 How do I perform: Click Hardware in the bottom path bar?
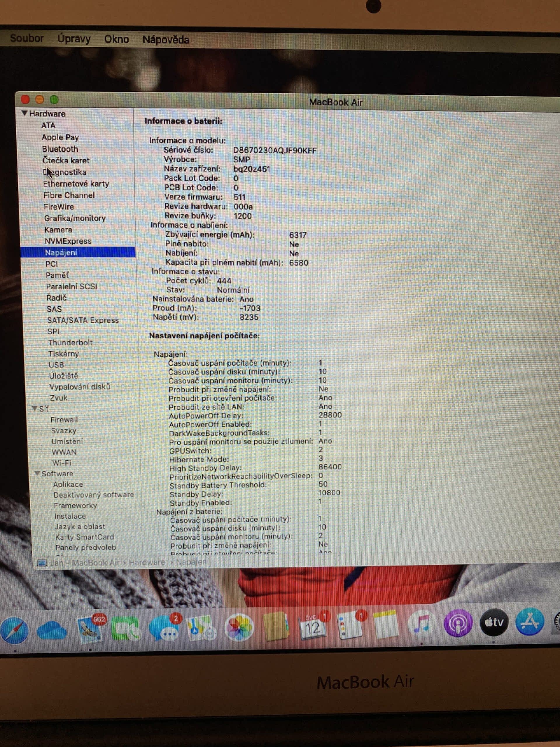(147, 562)
